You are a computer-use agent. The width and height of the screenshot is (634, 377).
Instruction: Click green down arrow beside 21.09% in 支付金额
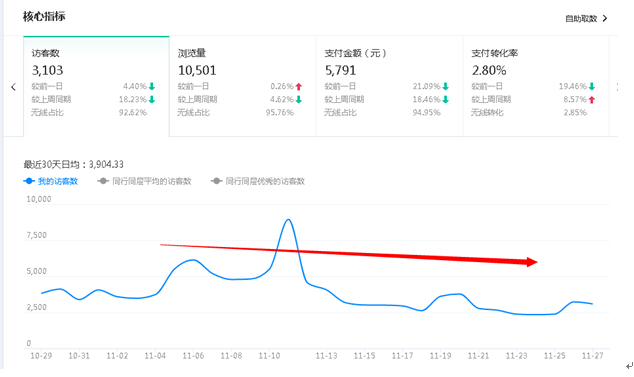coord(446,86)
